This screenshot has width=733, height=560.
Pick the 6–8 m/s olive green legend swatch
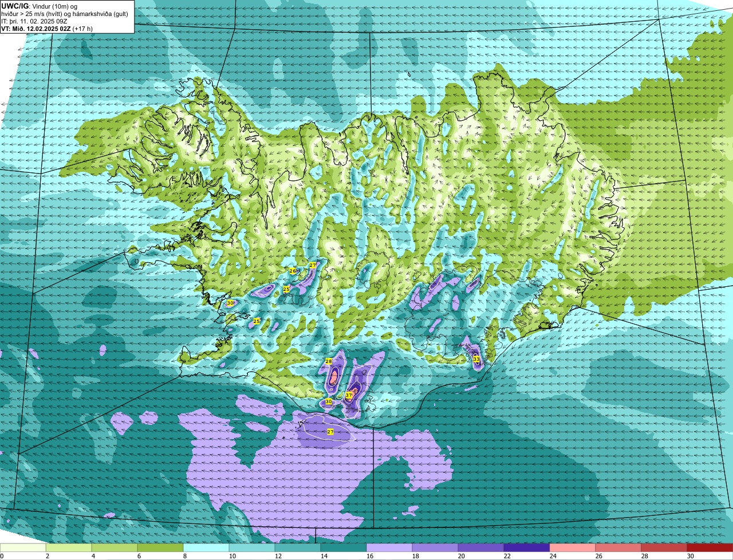click(160, 548)
